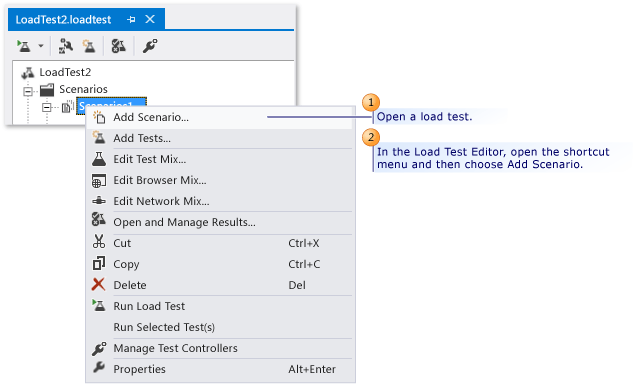Click the Manage Test Controllers toolbar wrench icon

[x=150, y=46]
